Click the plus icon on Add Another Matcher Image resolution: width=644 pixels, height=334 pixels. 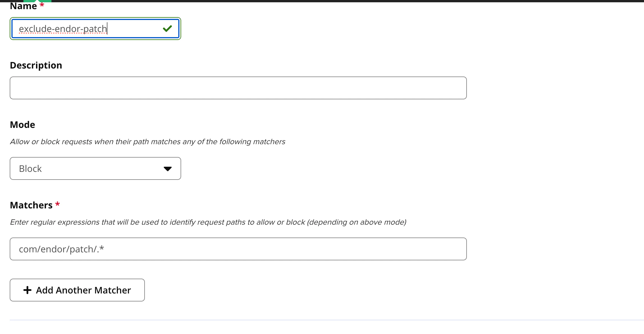click(x=27, y=290)
